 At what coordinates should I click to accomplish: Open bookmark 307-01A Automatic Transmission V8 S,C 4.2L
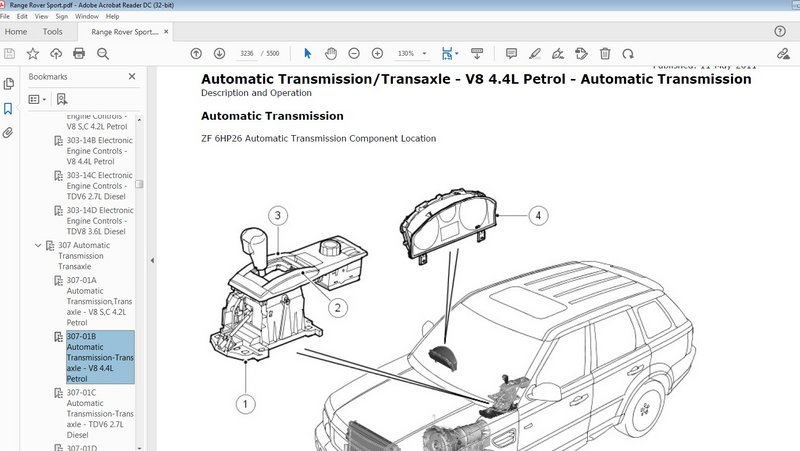(99, 301)
